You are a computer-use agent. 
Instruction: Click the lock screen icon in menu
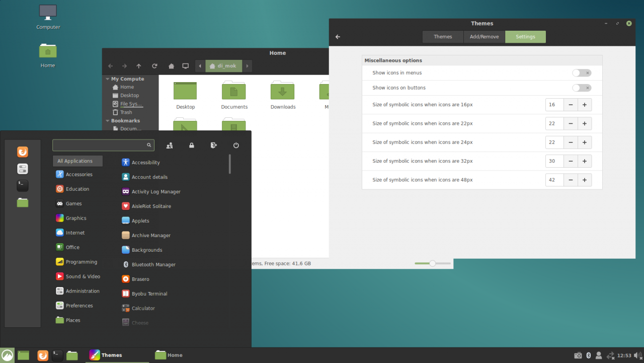pos(192,146)
